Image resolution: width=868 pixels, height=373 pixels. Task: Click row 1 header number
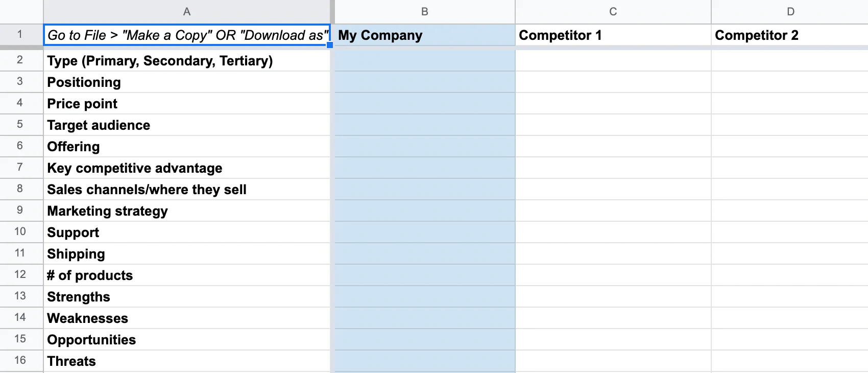[x=21, y=35]
